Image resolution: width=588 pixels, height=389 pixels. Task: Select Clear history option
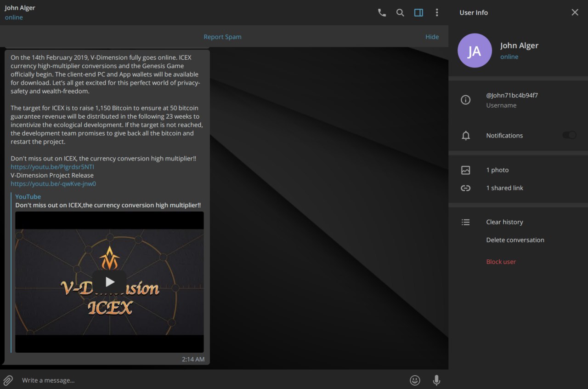(x=504, y=222)
